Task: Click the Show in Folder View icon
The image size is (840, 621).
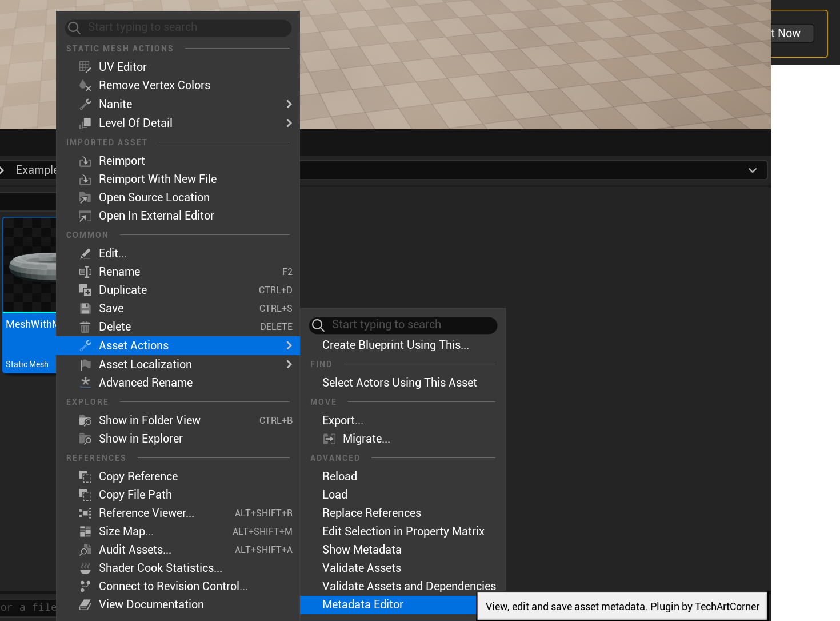Action: pyautogui.click(x=85, y=420)
